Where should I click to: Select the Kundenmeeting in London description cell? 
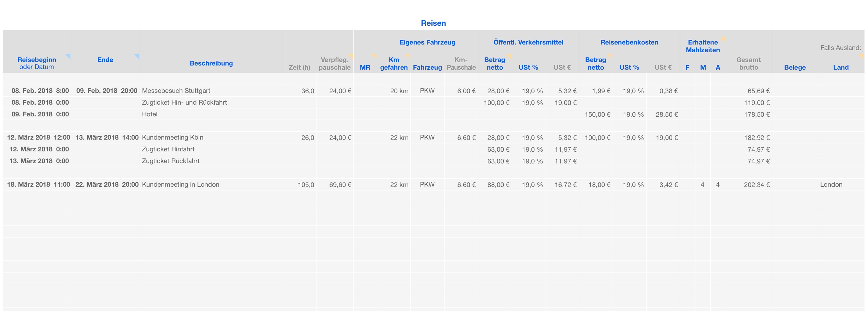pos(181,185)
